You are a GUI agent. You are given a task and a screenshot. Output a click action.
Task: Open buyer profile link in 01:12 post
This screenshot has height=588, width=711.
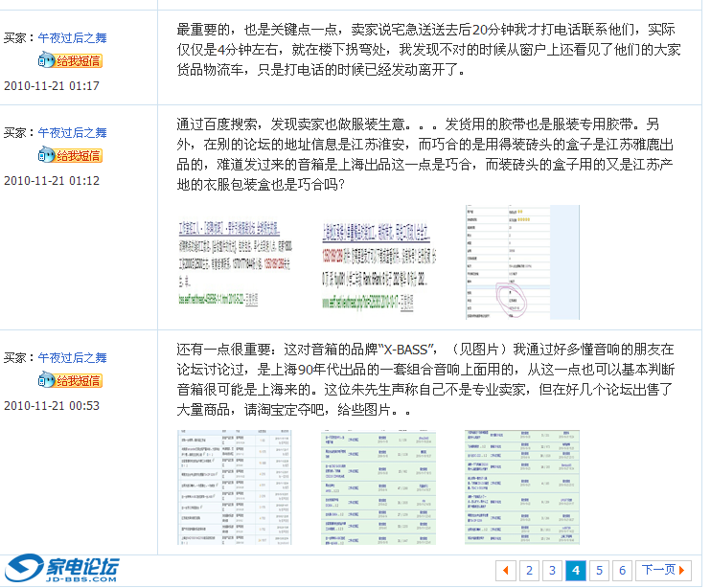click(x=73, y=133)
